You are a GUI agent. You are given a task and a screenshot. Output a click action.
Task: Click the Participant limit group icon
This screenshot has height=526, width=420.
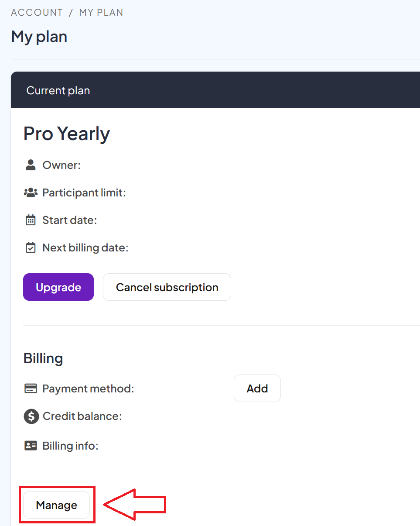[31, 193]
